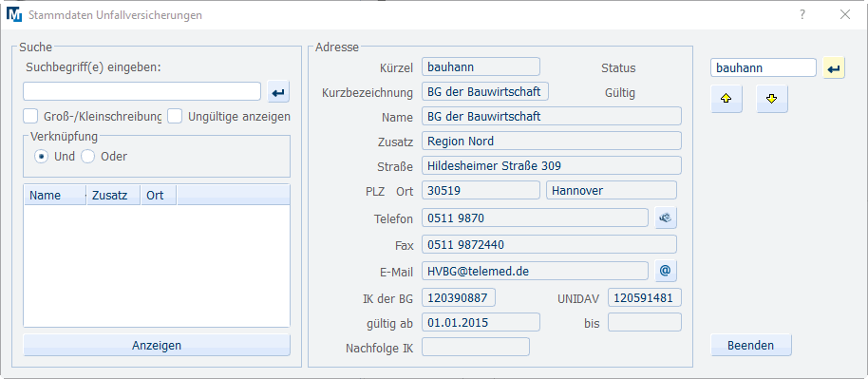Click the Zusatz field Region Nord
Viewport: 868px width, 379px height.
click(552, 141)
